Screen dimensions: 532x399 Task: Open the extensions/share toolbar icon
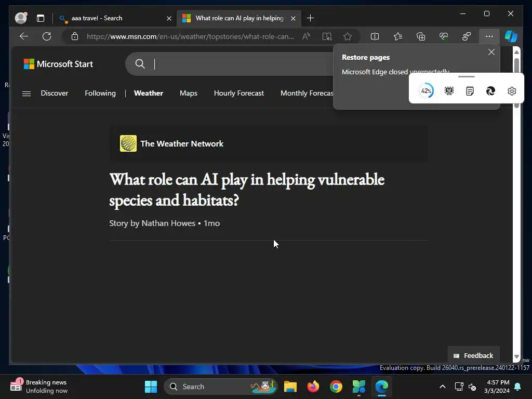(467, 36)
